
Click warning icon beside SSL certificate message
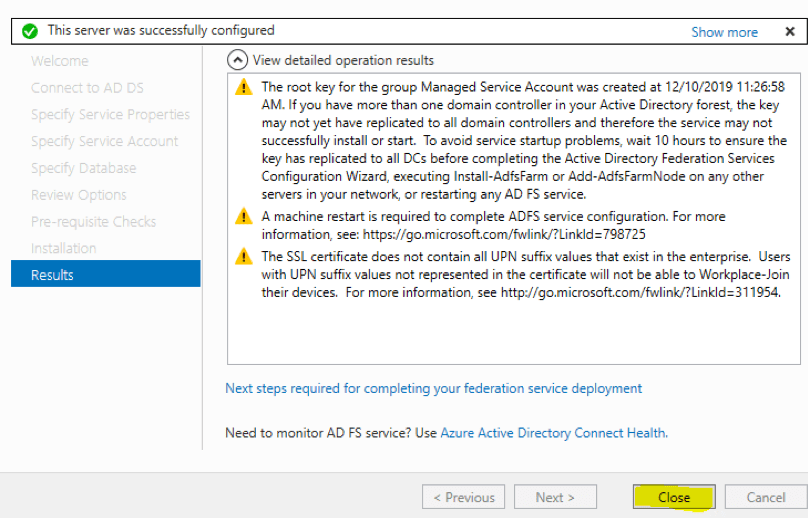(x=244, y=257)
